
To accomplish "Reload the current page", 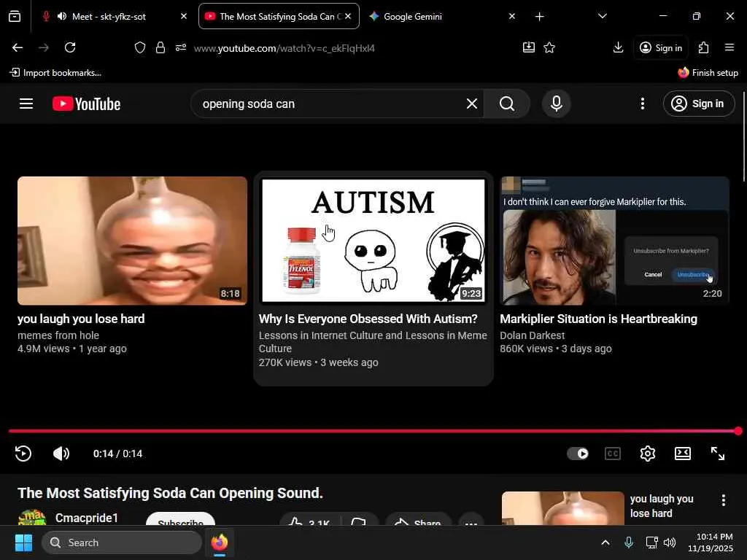I will tap(70, 47).
